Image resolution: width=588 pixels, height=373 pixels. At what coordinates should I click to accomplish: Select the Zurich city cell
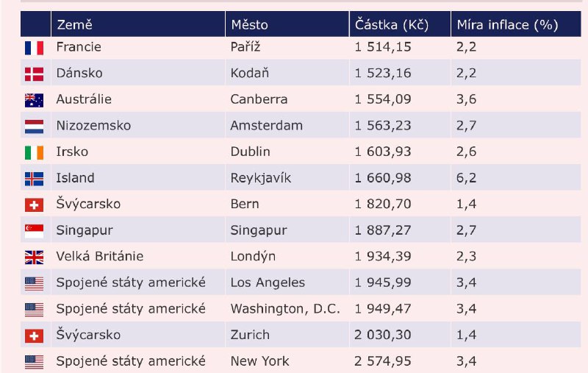tap(250, 335)
